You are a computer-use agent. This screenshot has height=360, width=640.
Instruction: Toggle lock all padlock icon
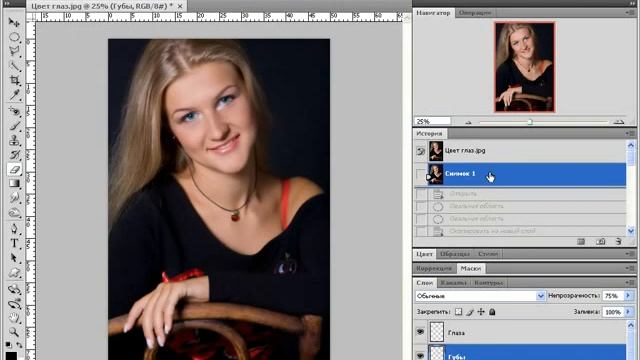[492, 312]
